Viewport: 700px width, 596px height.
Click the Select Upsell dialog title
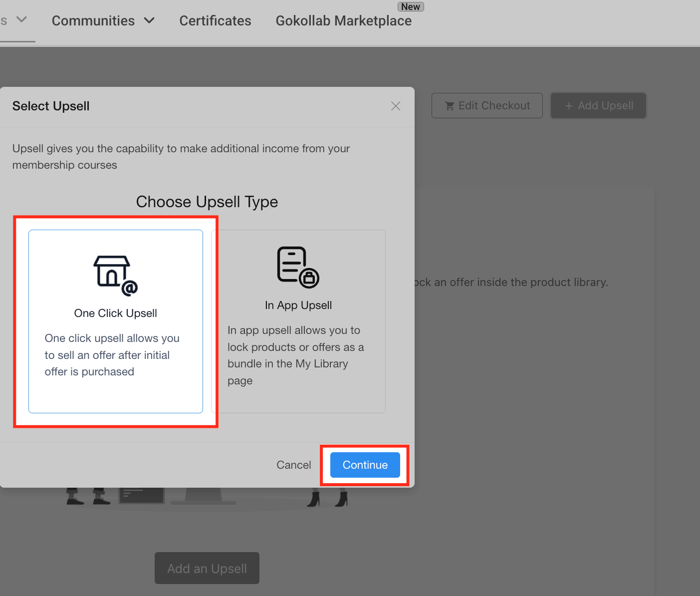[51, 106]
